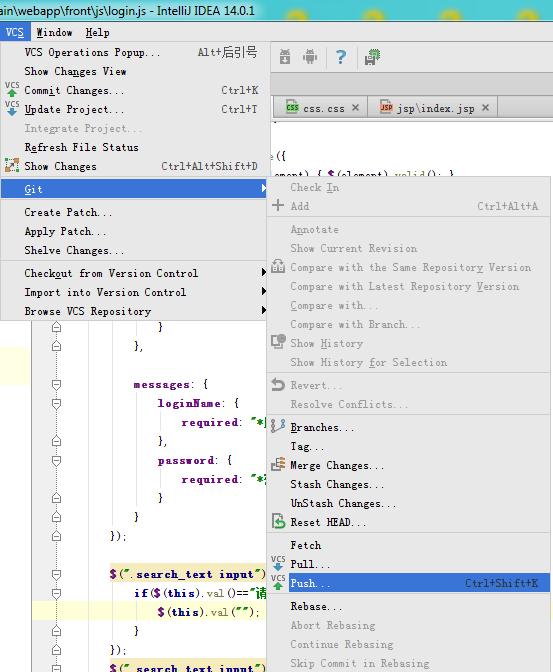
Task: Click the Push VCS arrow icon
Action: coord(278,582)
